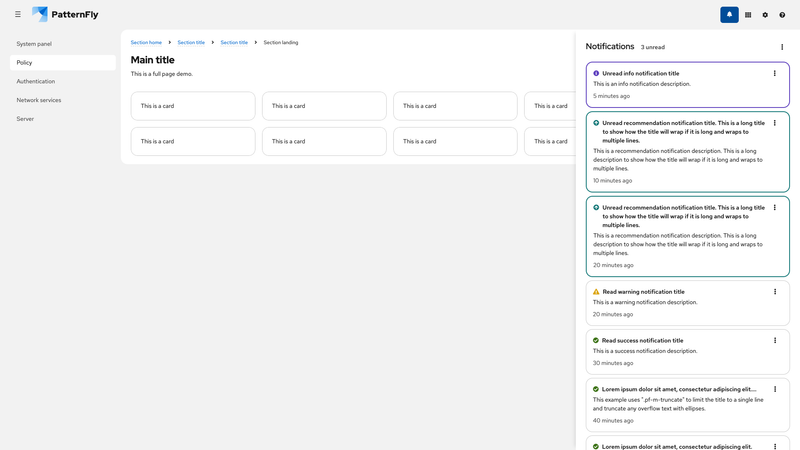Toggle the hamburger navigation menu
Image resolution: width=800 pixels, height=450 pixels.
point(18,14)
